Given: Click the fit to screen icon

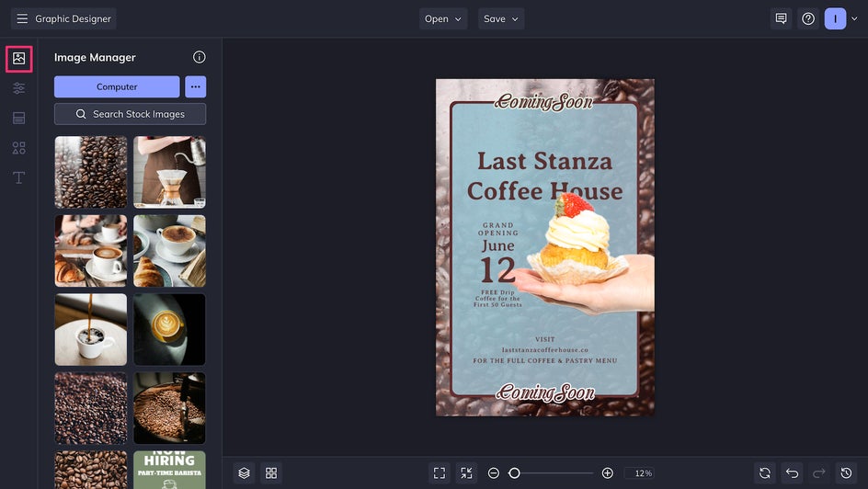Looking at the screenshot, I should pos(440,473).
